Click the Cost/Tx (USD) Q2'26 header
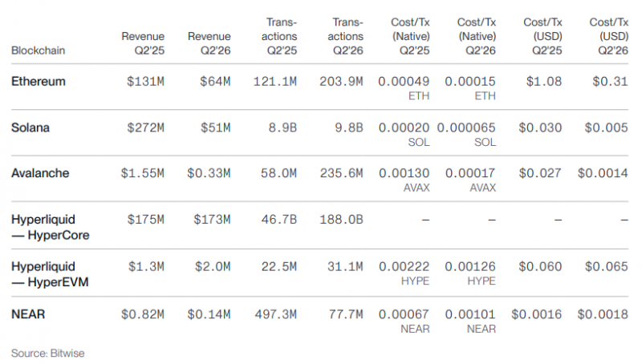The height and width of the screenshot is (364, 642). [609, 36]
